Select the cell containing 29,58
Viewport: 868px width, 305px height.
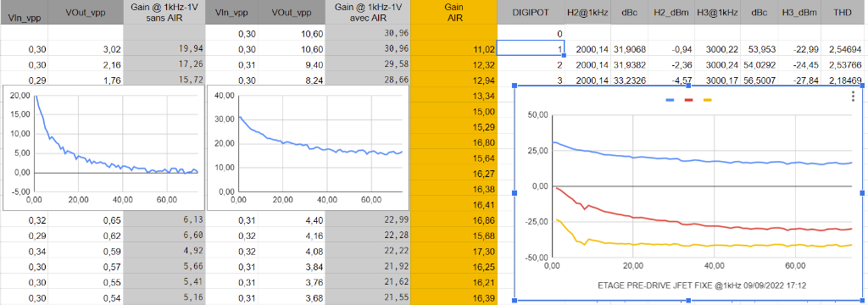click(x=368, y=64)
